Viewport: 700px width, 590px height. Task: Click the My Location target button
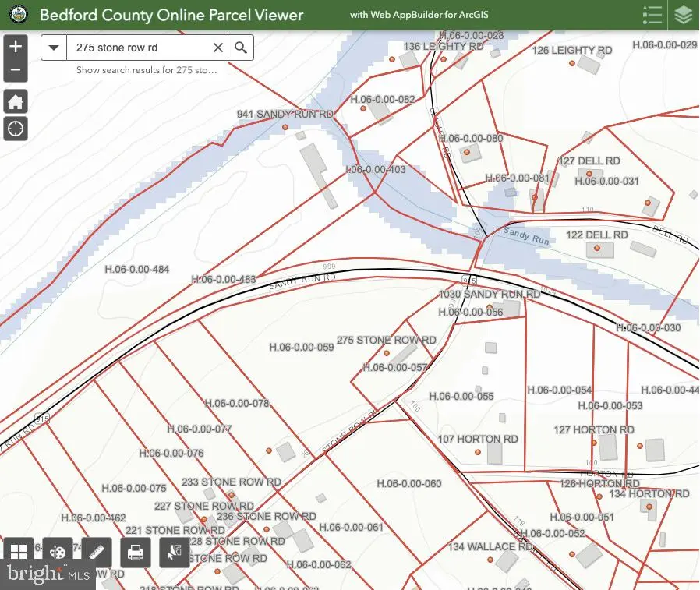tap(16, 128)
